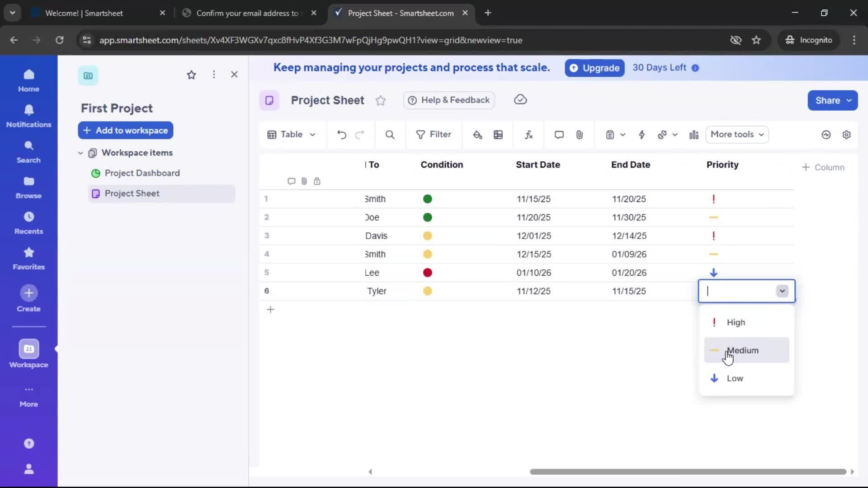
Task: Insert a chart with the chart icon
Action: [694, 135]
